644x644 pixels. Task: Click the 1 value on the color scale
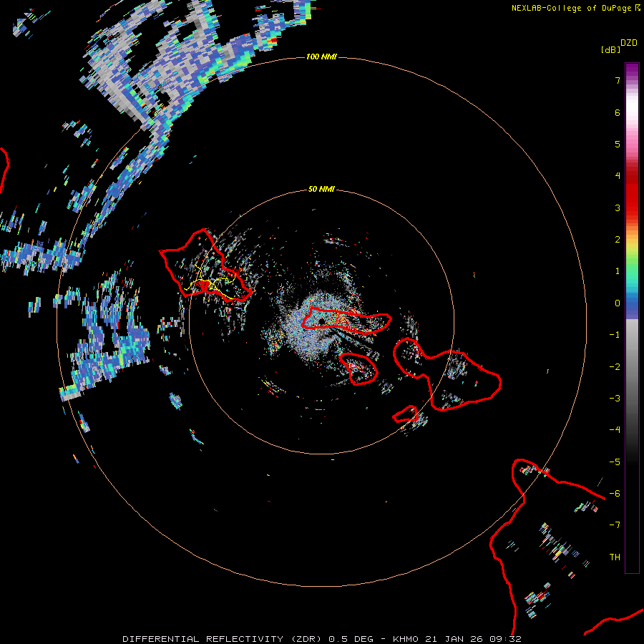tap(618, 271)
